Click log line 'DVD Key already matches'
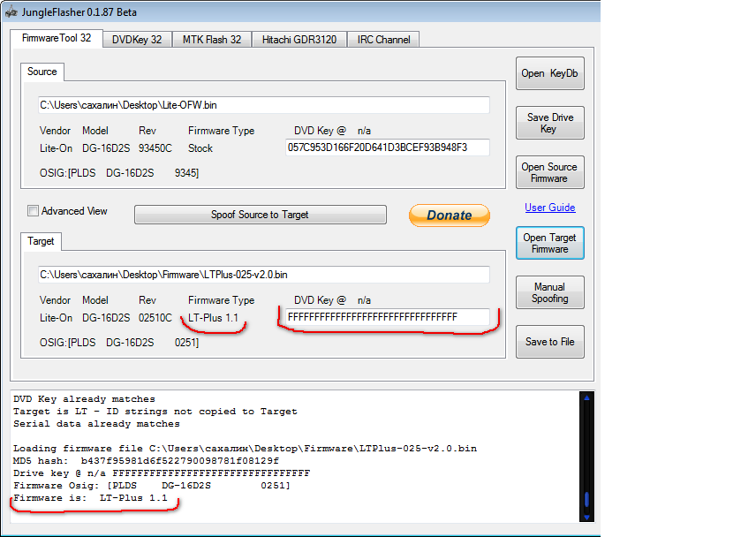Viewport: 756px width, 537px height. (85, 399)
